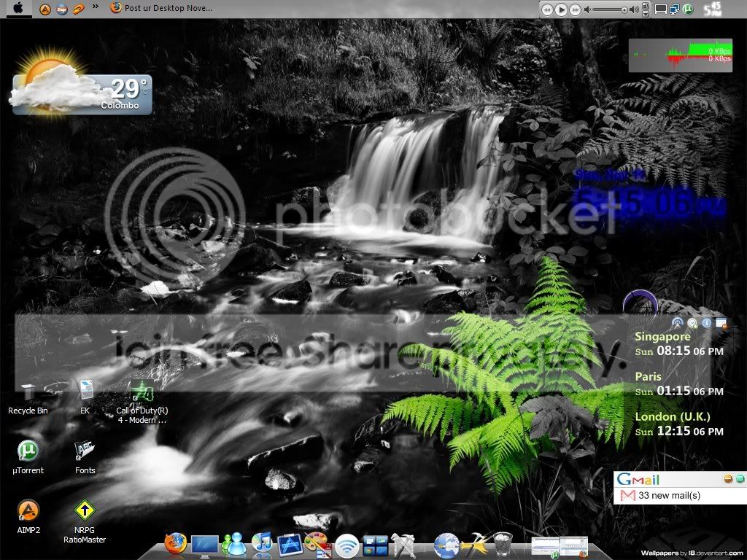This screenshot has height=560, width=747.
Task: Click the Gmail logo in the notifier widget
Action: (x=638, y=480)
